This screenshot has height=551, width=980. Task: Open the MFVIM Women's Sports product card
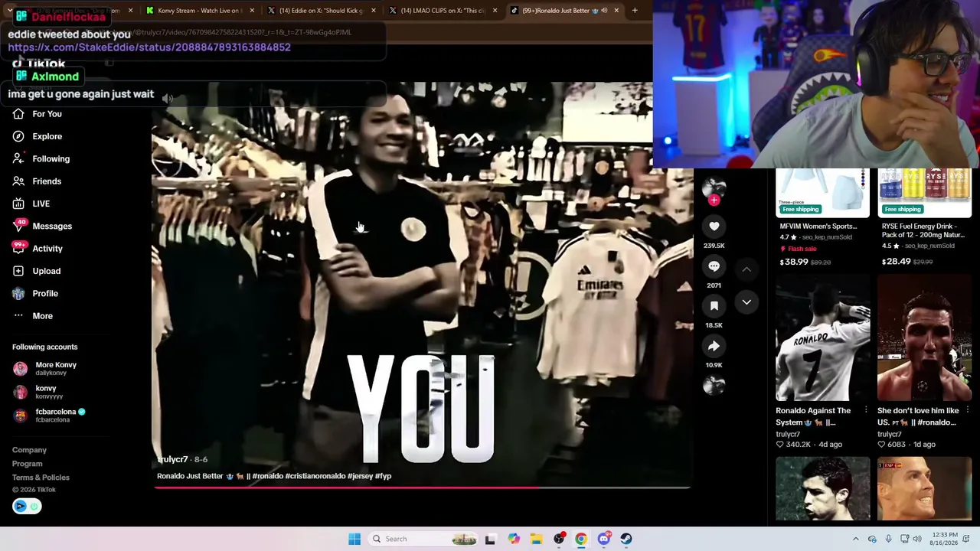coord(822,218)
